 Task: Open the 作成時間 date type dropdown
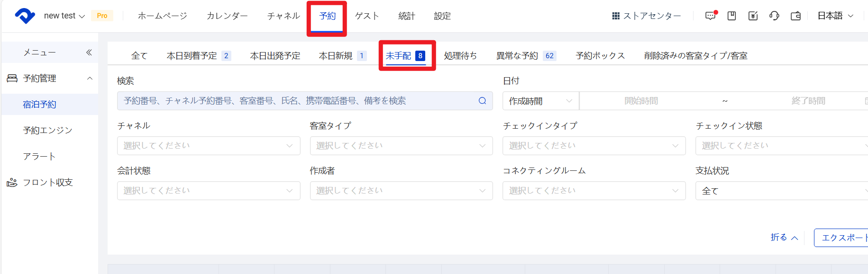pyautogui.click(x=540, y=101)
